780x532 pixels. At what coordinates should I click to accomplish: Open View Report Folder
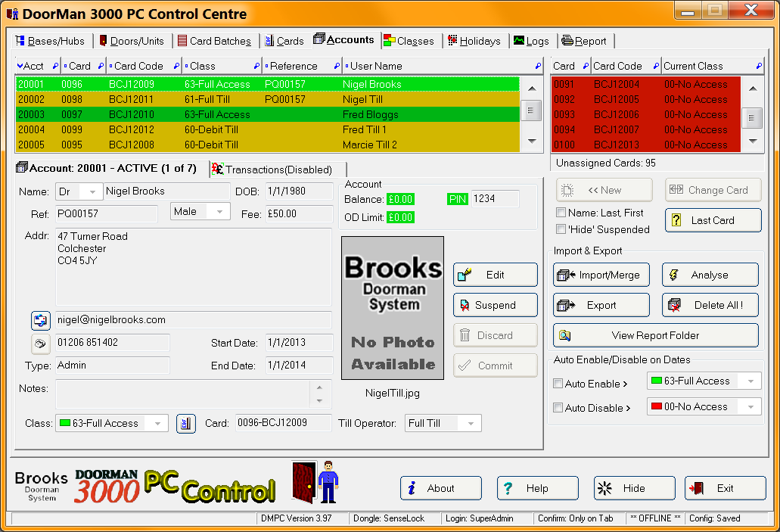655,335
